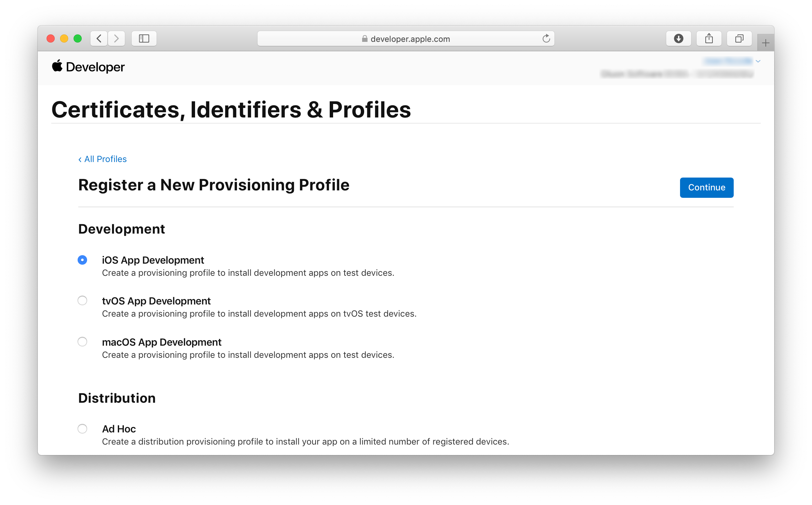Click the Apple Developer logo
Screen dimensions: 812x505
coord(88,67)
